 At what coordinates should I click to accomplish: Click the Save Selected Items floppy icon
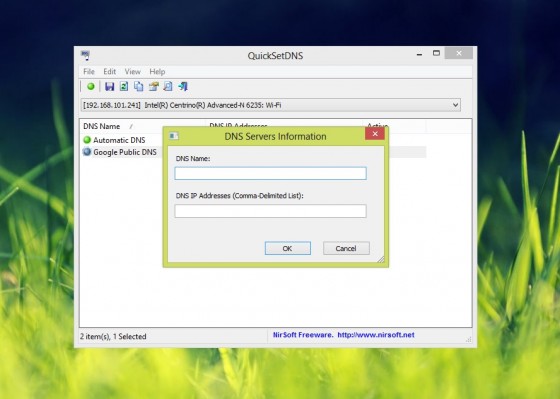coord(109,86)
